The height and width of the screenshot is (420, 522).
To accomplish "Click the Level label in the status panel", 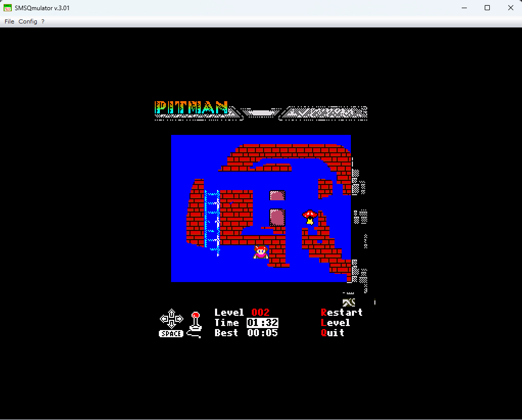I will (x=229, y=312).
